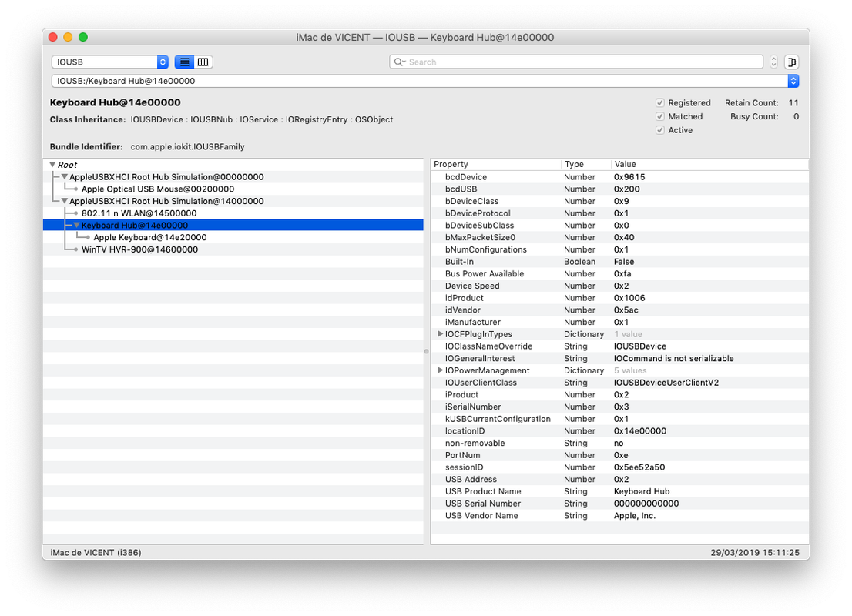The width and height of the screenshot is (852, 616).
Task: Click the search magnifier icon
Action: [x=399, y=62]
